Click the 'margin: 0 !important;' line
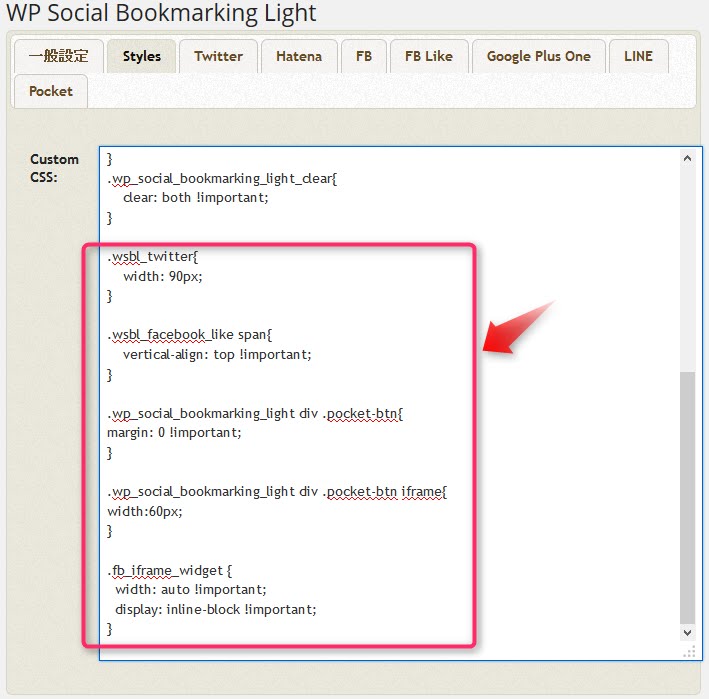709x699 pixels. pyautogui.click(x=174, y=433)
